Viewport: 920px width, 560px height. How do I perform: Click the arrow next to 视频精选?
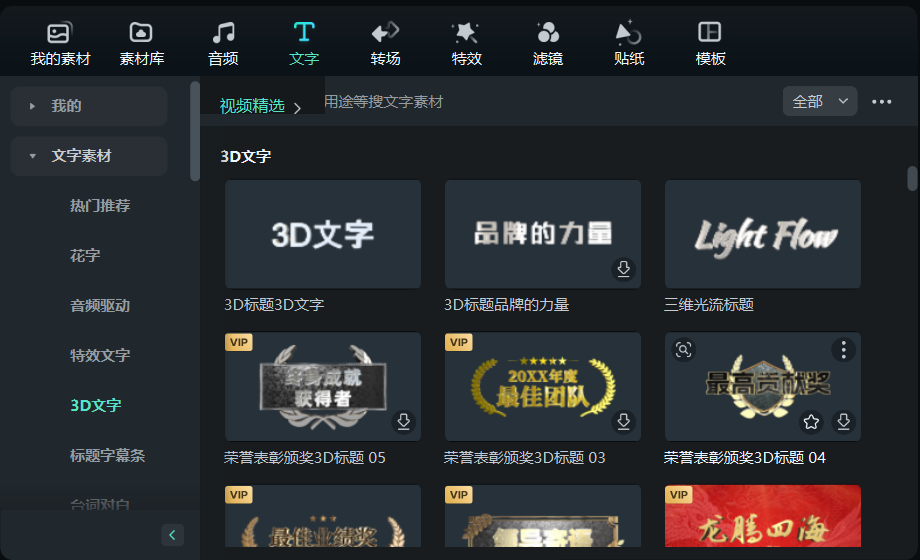click(x=297, y=108)
